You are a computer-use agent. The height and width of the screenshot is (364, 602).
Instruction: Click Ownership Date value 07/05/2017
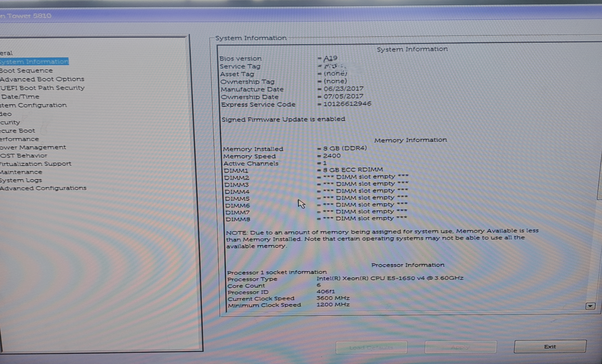[x=343, y=96]
